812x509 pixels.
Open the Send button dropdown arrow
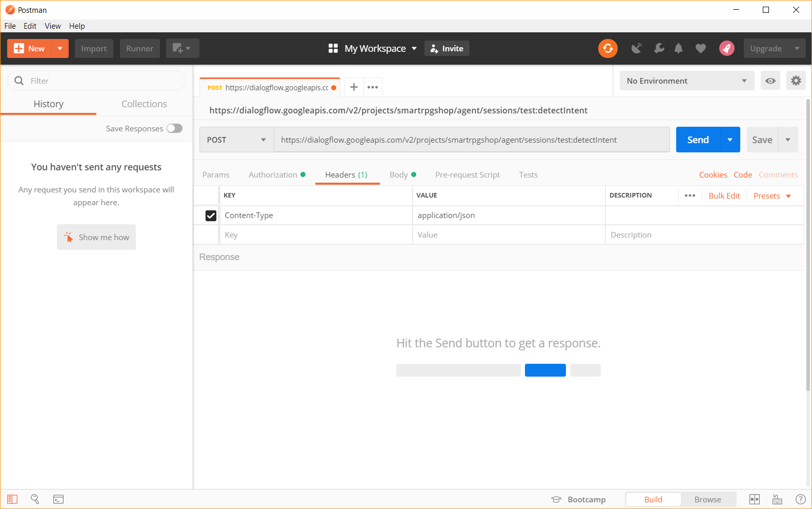tap(730, 140)
